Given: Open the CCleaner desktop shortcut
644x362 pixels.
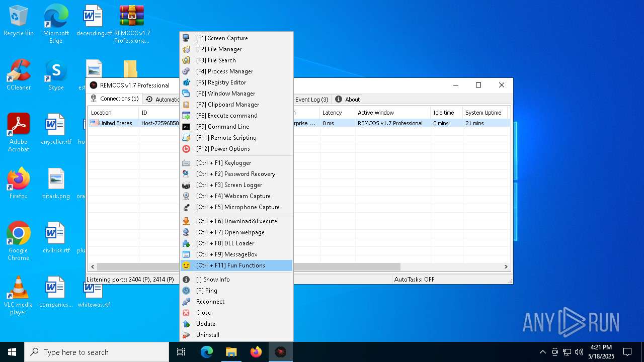Looking at the screenshot, I should pyautogui.click(x=19, y=75).
